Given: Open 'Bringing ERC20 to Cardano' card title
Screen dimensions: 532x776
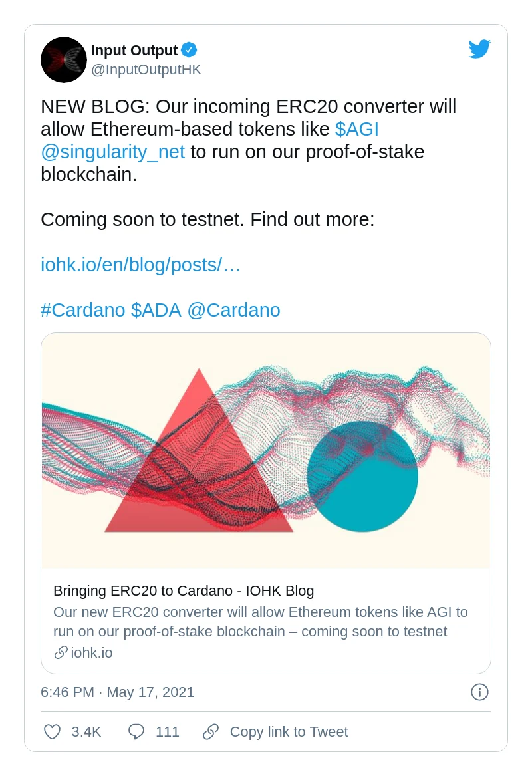Looking at the screenshot, I should click(x=184, y=591).
